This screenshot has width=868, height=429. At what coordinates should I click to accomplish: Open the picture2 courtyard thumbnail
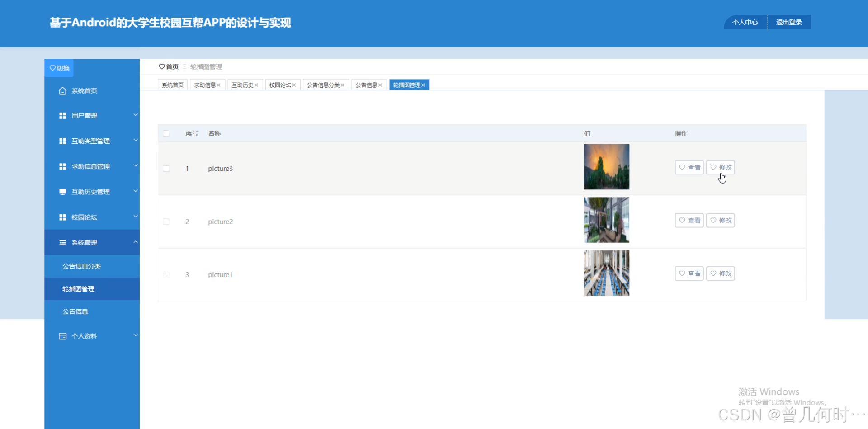(x=607, y=220)
